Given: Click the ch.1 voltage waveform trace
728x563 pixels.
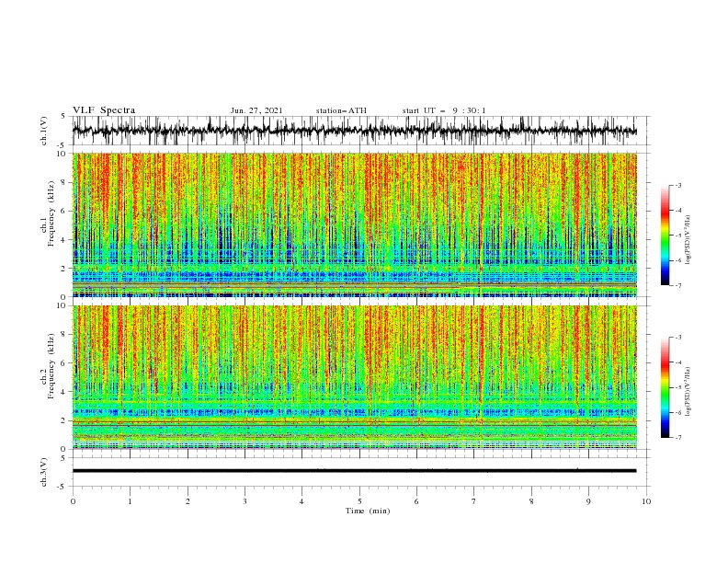Looking at the screenshot, I should tap(354, 131).
